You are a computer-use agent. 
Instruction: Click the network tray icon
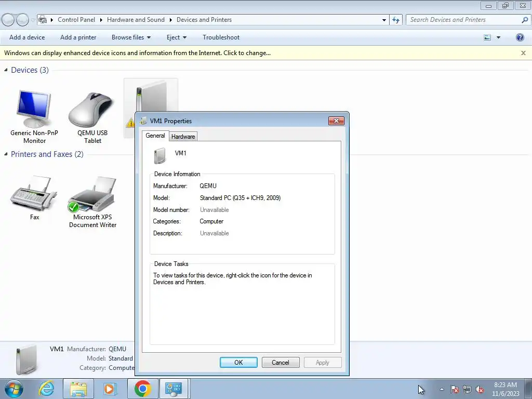click(x=467, y=390)
